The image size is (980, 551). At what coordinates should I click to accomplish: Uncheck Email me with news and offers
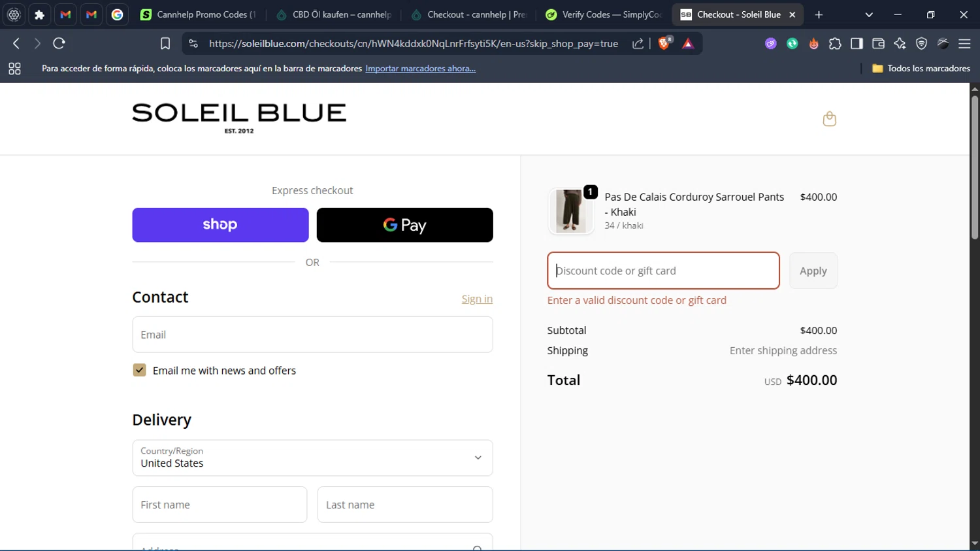[139, 370]
